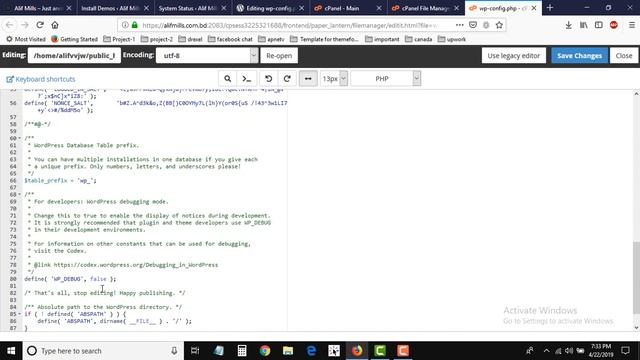Open Project-1 bookmark folder
The image size is (640, 360).
[119, 39]
